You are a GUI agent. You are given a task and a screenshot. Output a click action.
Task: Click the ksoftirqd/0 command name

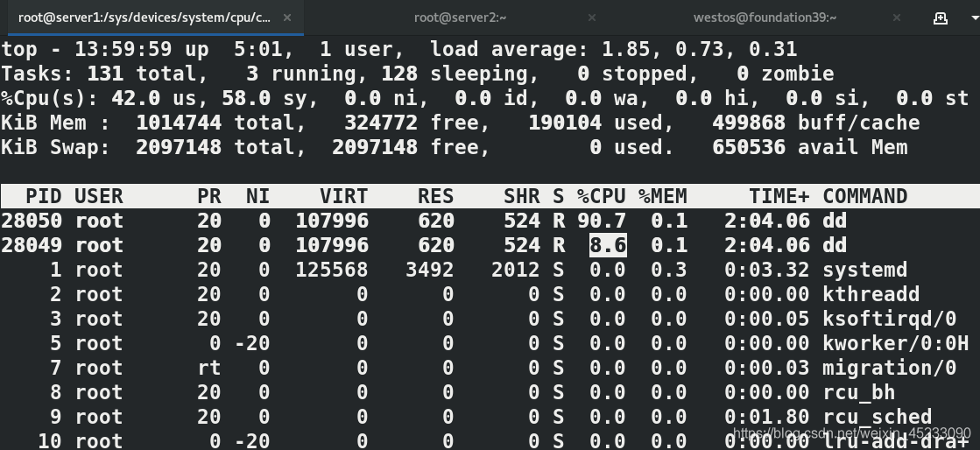(890, 319)
